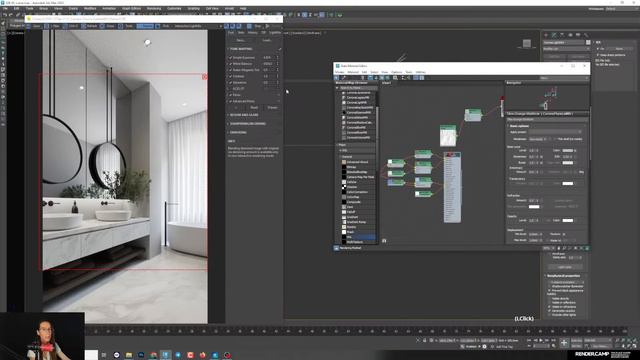The width and height of the screenshot is (640, 360).
Task: Click the Load... button in Post tab
Action: point(267,40)
